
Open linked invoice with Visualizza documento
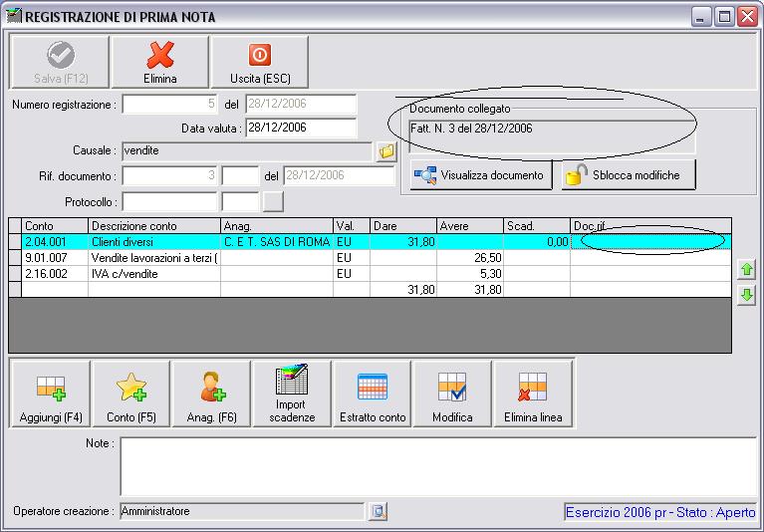pyautogui.click(x=481, y=175)
